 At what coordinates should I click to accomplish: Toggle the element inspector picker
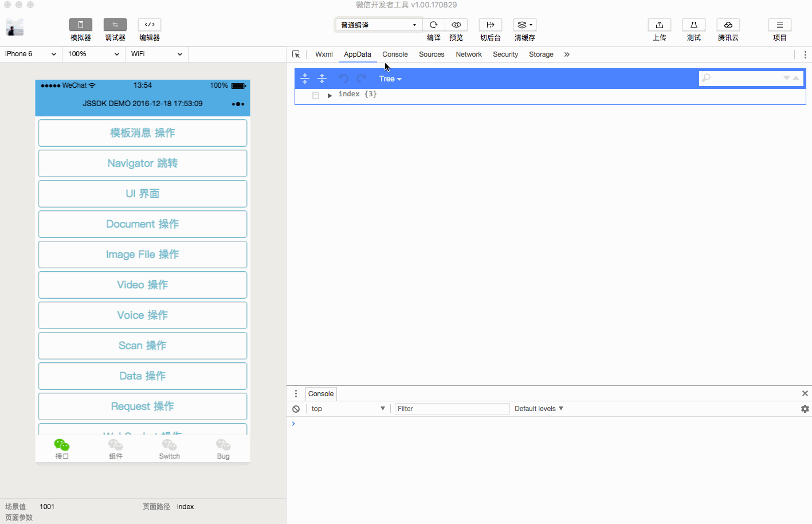(x=296, y=54)
